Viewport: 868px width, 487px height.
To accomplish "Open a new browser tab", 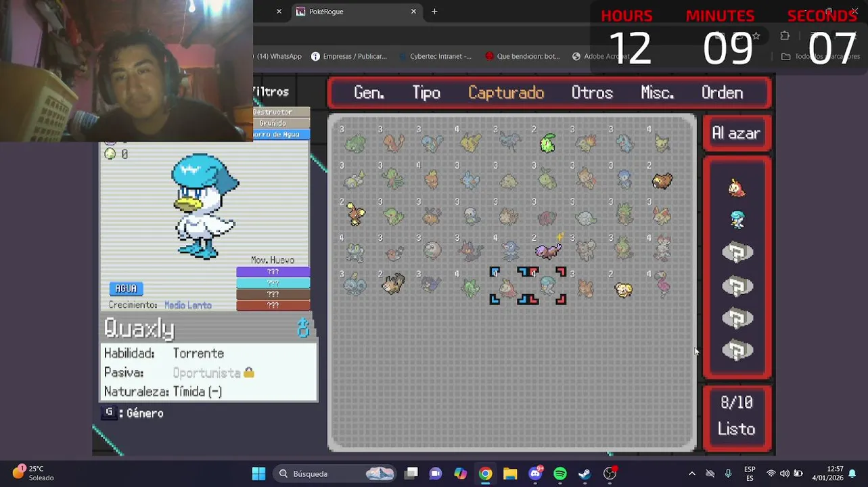I will [434, 11].
